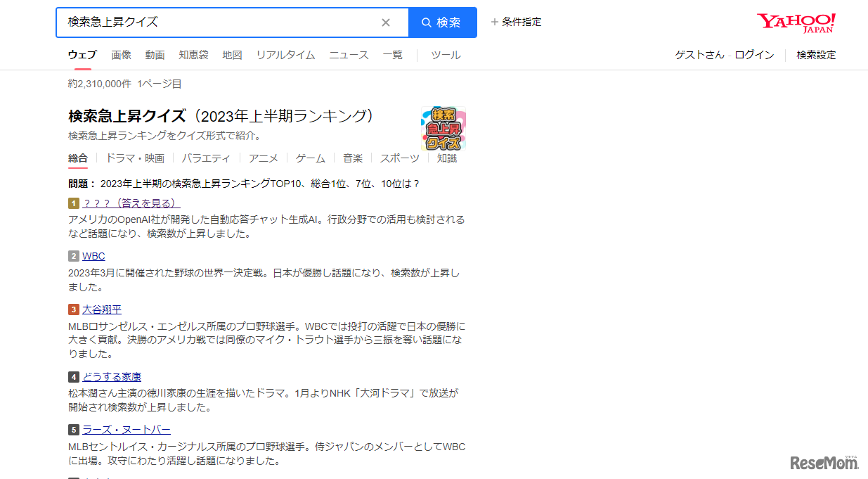Open the ツール options

point(445,54)
